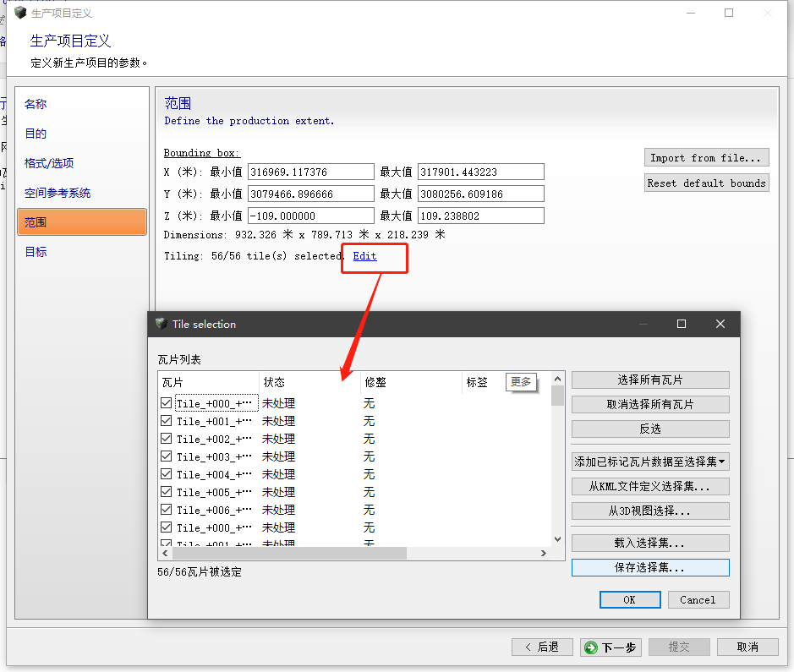This screenshot has width=794, height=672.
Task: Click the Import from file button
Action: 706,158
